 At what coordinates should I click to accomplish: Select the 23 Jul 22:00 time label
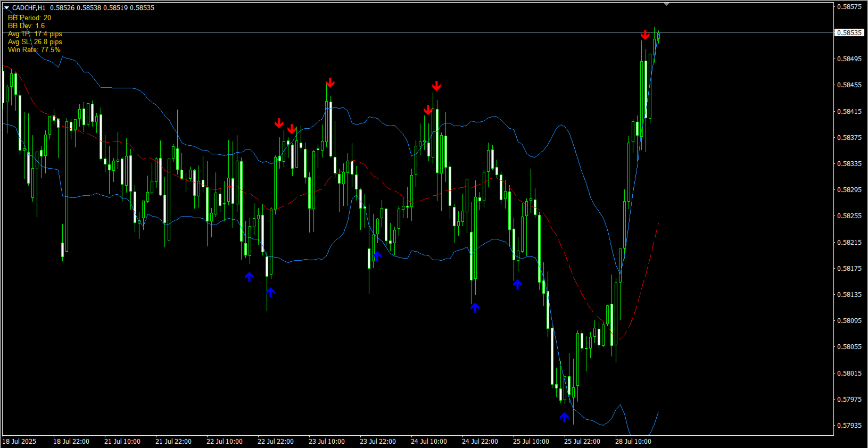(x=378, y=442)
